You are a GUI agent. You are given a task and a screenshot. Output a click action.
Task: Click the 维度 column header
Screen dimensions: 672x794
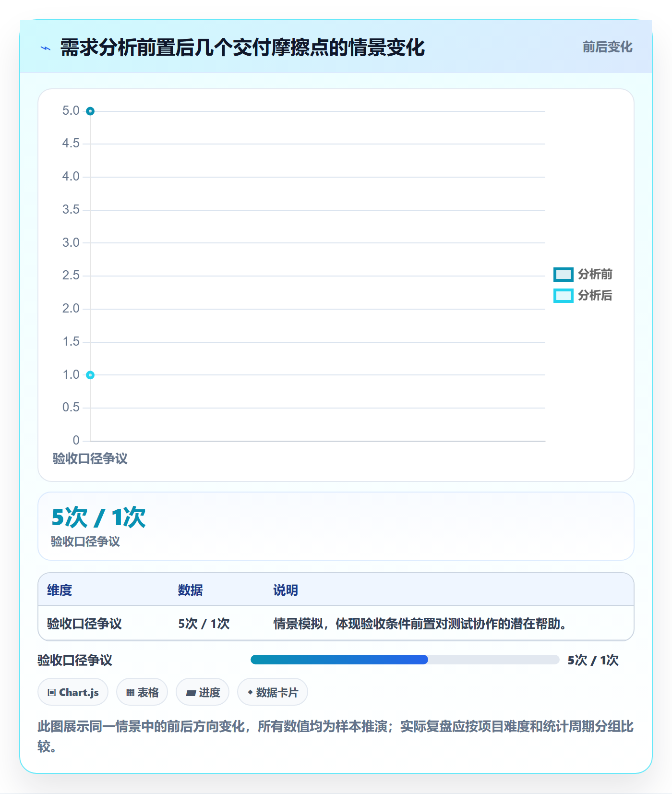60,590
